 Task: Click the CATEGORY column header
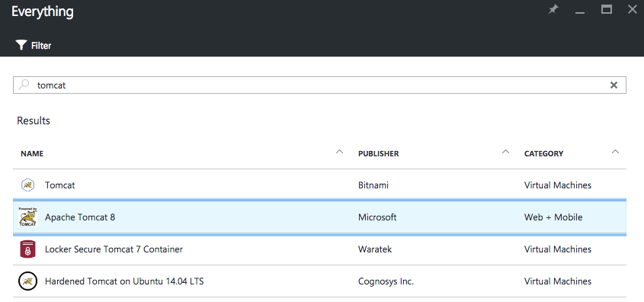pos(544,154)
